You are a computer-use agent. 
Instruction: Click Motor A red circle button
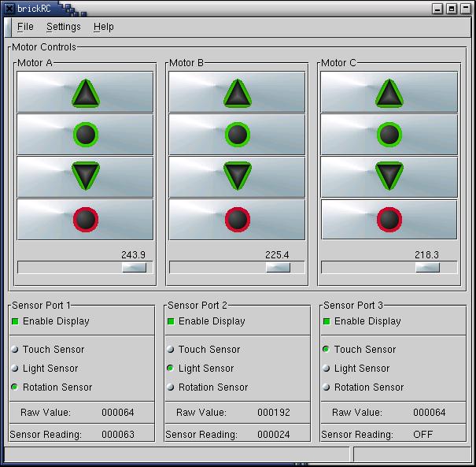coord(86,219)
